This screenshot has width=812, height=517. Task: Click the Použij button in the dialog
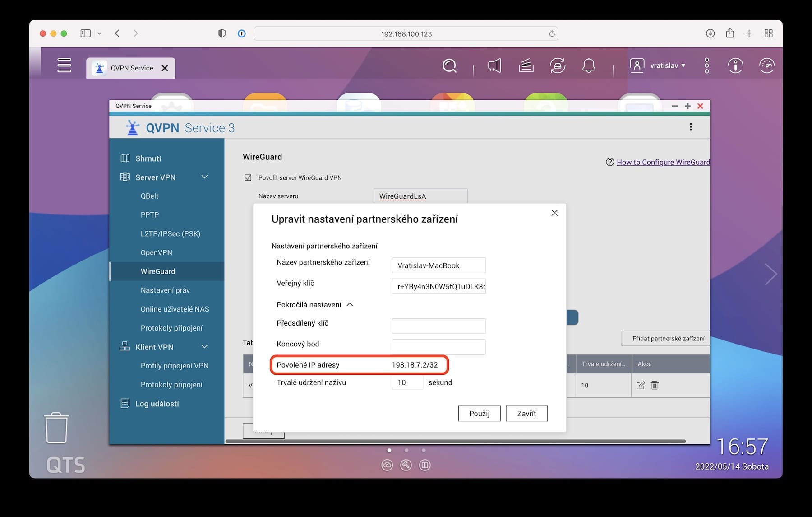(x=479, y=414)
